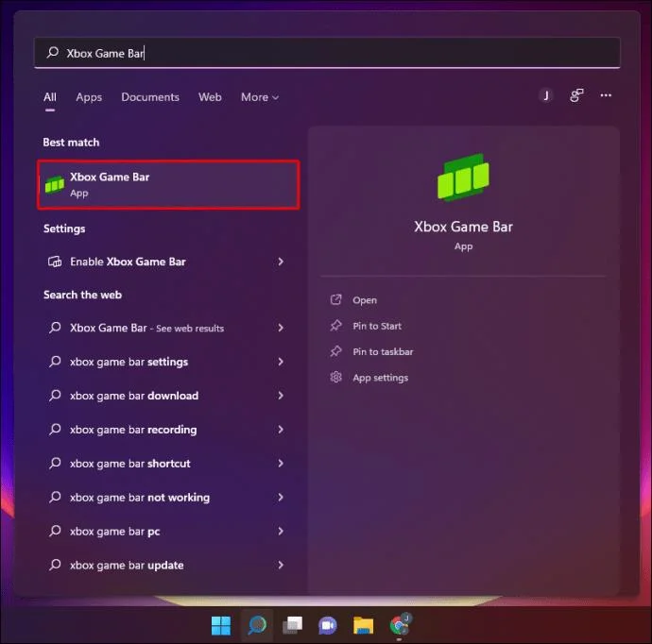
Task: Expand chevron for xbox game bar pc
Action: pos(281,532)
